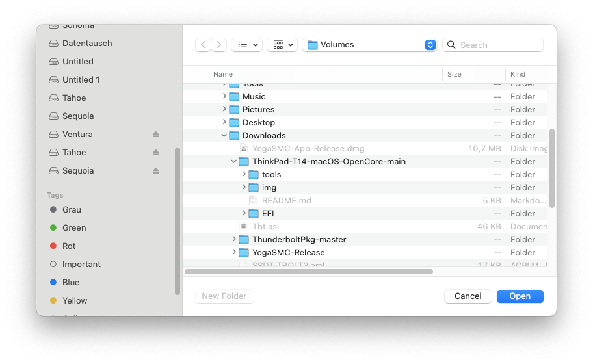Sort by the Kind column header

coord(518,74)
